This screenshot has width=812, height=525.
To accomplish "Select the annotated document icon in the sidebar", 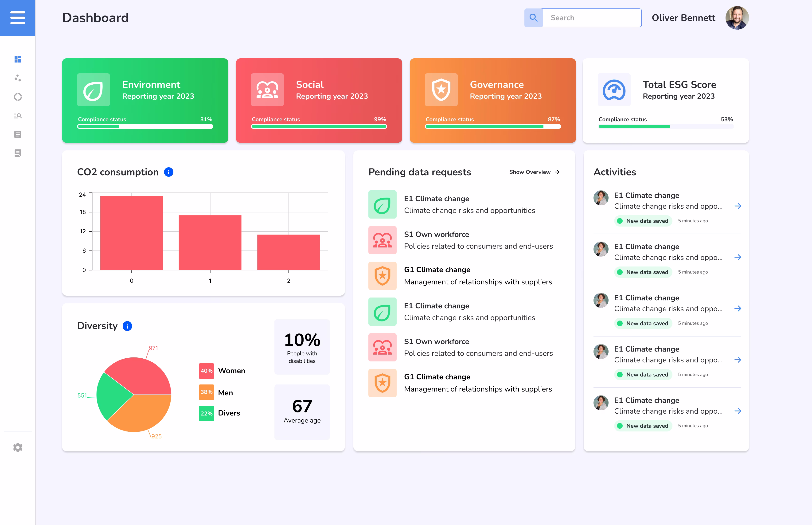I will [x=18, y=153].
